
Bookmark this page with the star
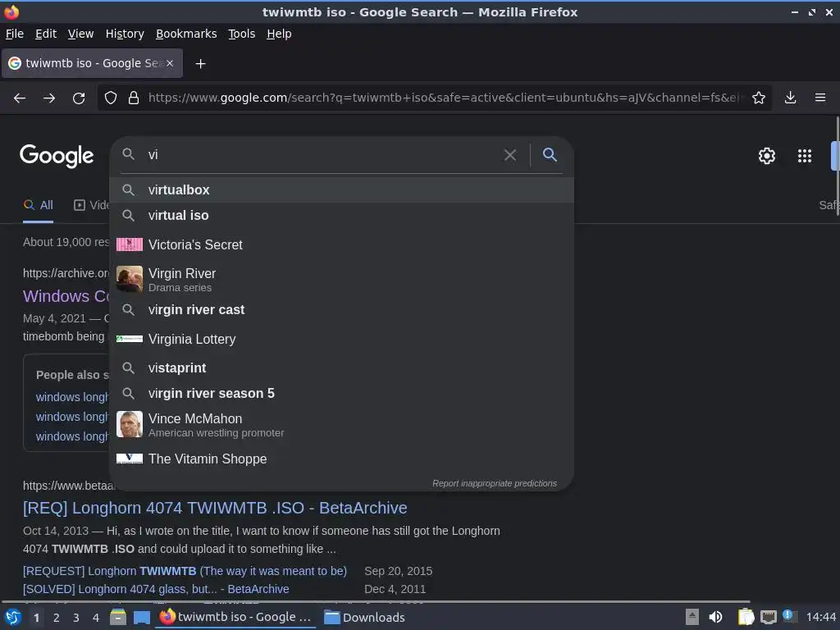(x=758, y=98)
